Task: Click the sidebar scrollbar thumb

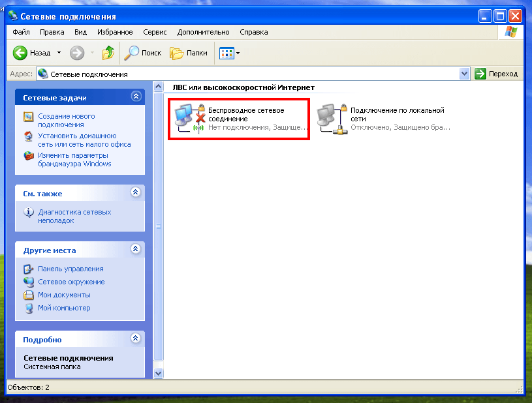Action: pos(158,226)
